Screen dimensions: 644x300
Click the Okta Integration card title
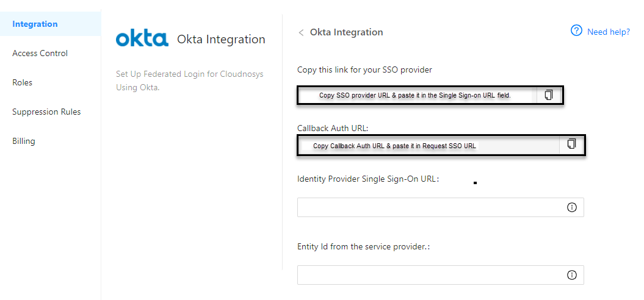221,40
